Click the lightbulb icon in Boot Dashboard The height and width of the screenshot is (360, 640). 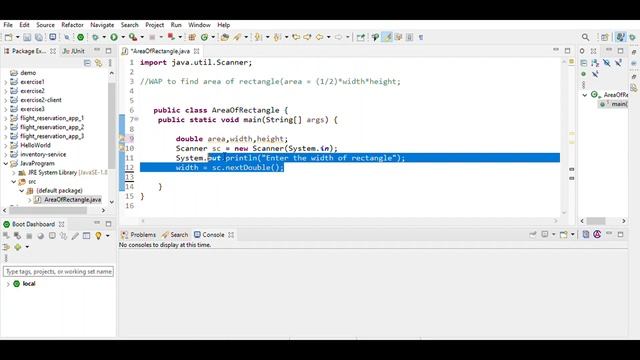(x=98, y=236)
